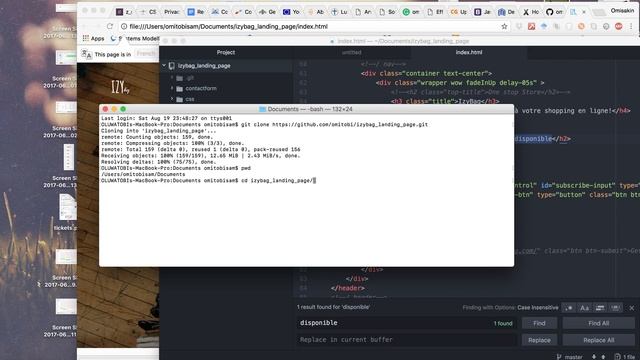The image size is (640, 360).
Task: Click the translate icon in Chrome bar
Action: coord(86,54)
